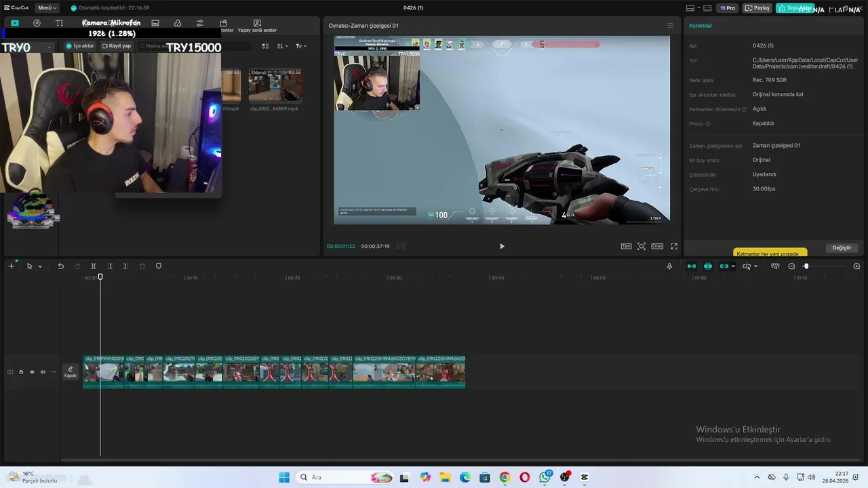Open the Yapay zekâ avatar tab
This screenshot has height=488, width=868.
click(257, 26)
